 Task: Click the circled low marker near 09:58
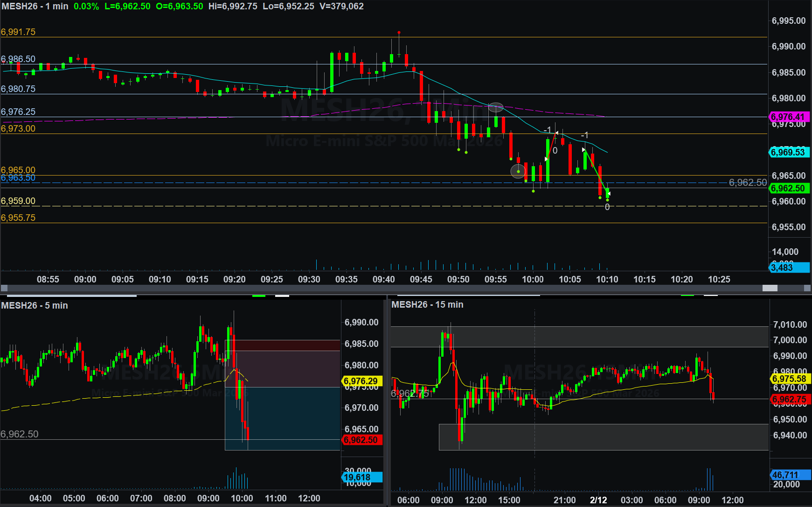click(x=518, y=171)
